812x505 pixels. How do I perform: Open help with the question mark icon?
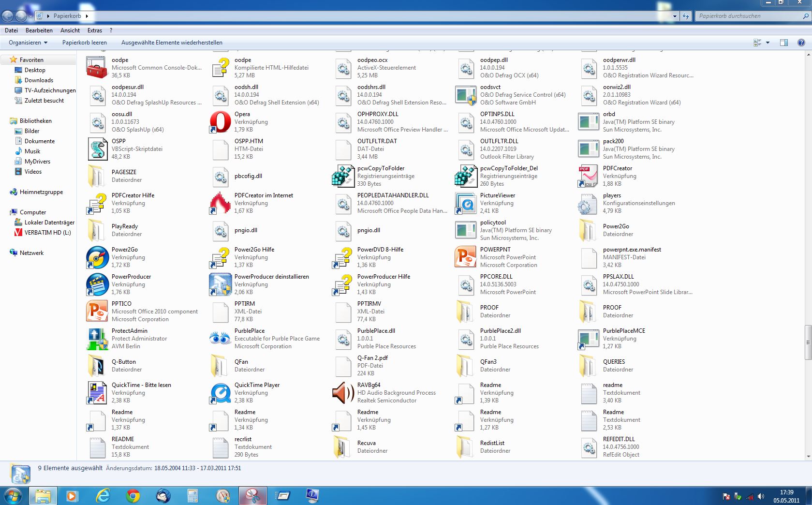coord(801,43)
